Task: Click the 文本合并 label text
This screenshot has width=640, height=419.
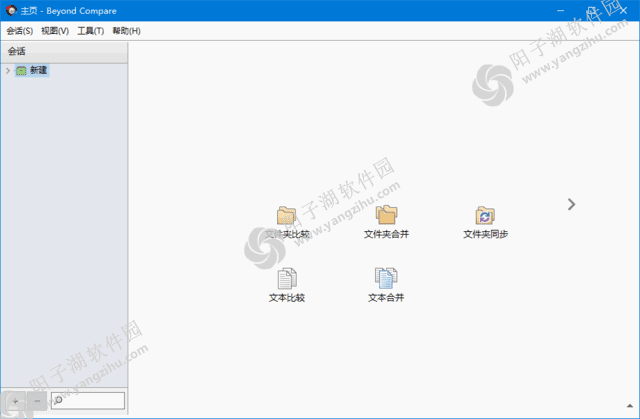Action: 386,298
